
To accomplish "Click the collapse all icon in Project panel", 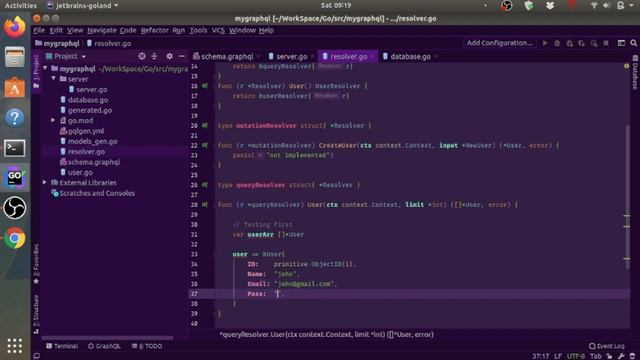I will [154, 56].
